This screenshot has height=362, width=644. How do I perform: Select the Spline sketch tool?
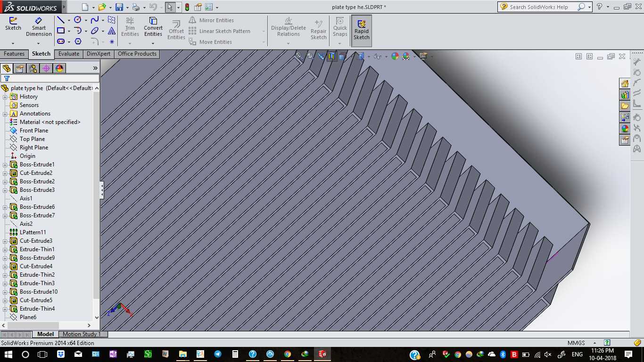pos(95,20)
